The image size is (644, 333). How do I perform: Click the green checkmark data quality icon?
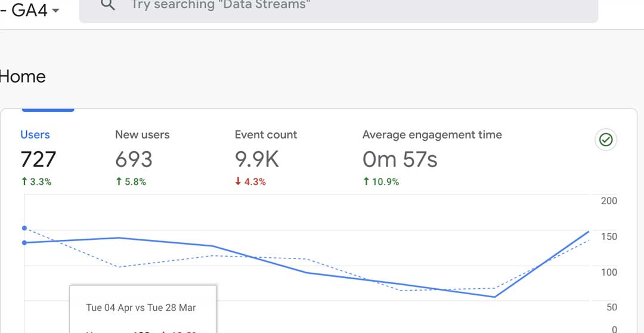point(606,140)
